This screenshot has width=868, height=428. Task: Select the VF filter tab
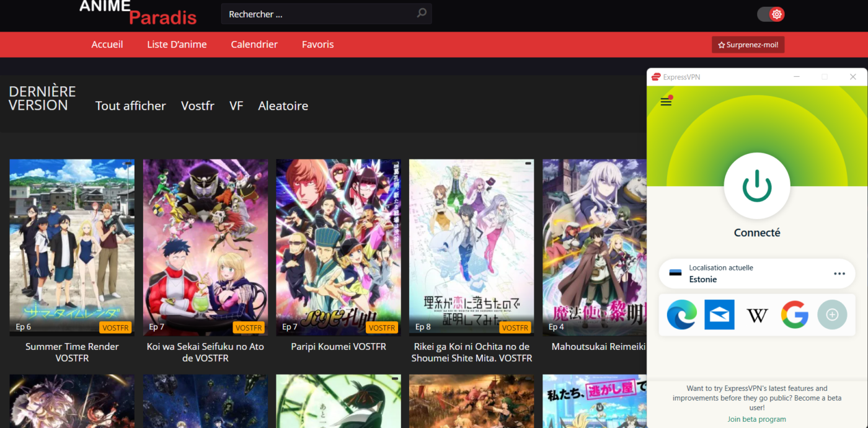pyautogui.click(x=236, y=106)
